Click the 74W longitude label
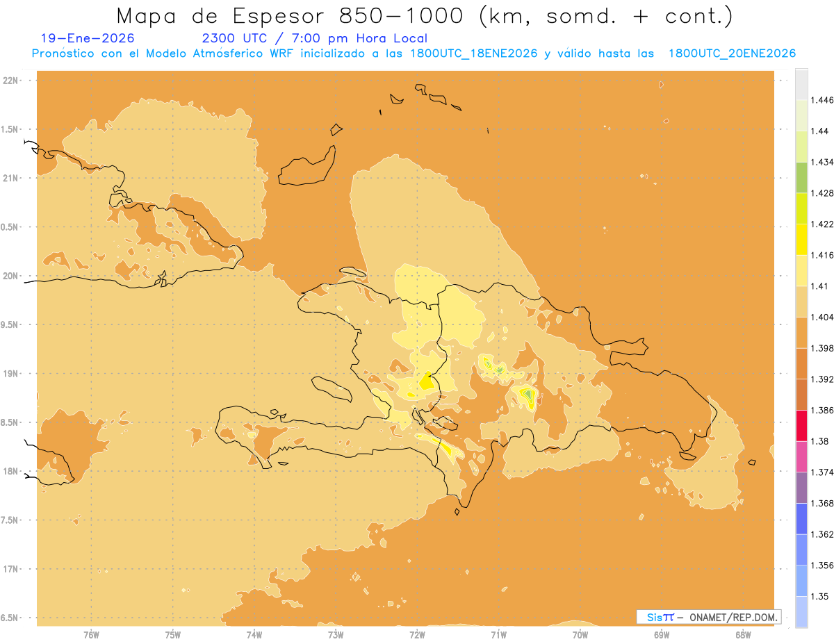The image size is (834, 644). pos(254,635)
